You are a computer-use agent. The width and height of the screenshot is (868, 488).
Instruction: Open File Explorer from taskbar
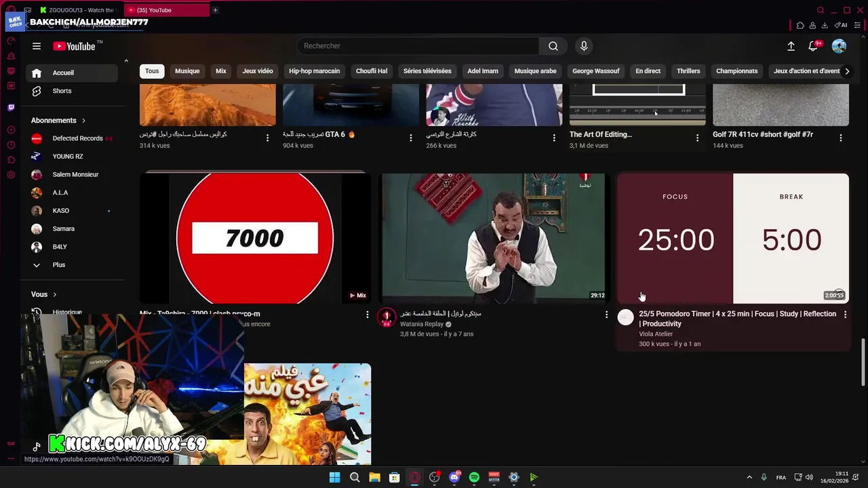coord(374,477)
